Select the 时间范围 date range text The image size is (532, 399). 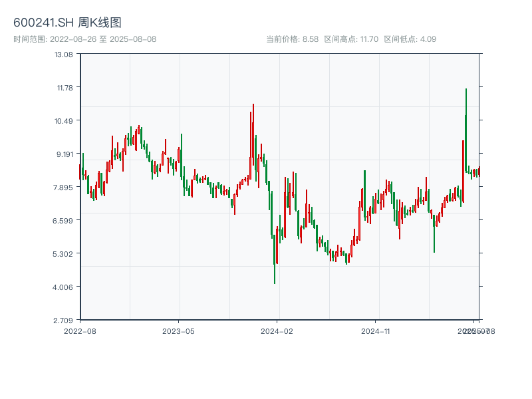pos(85,39)
